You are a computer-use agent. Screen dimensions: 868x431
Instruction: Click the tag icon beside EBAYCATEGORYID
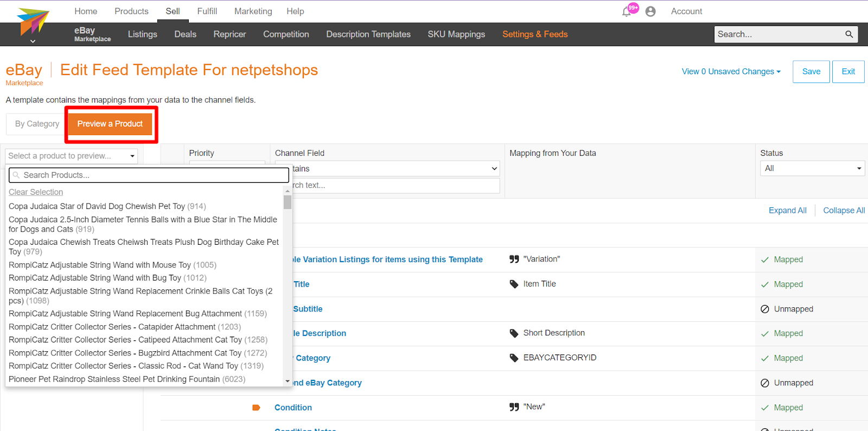click(x=514, y=358)
